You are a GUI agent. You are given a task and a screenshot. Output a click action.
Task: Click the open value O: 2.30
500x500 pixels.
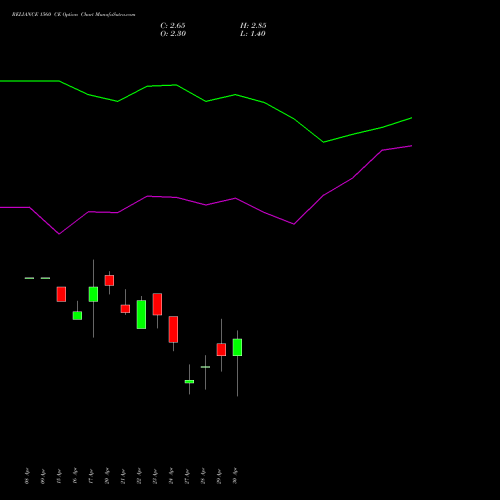pos(173,33)
